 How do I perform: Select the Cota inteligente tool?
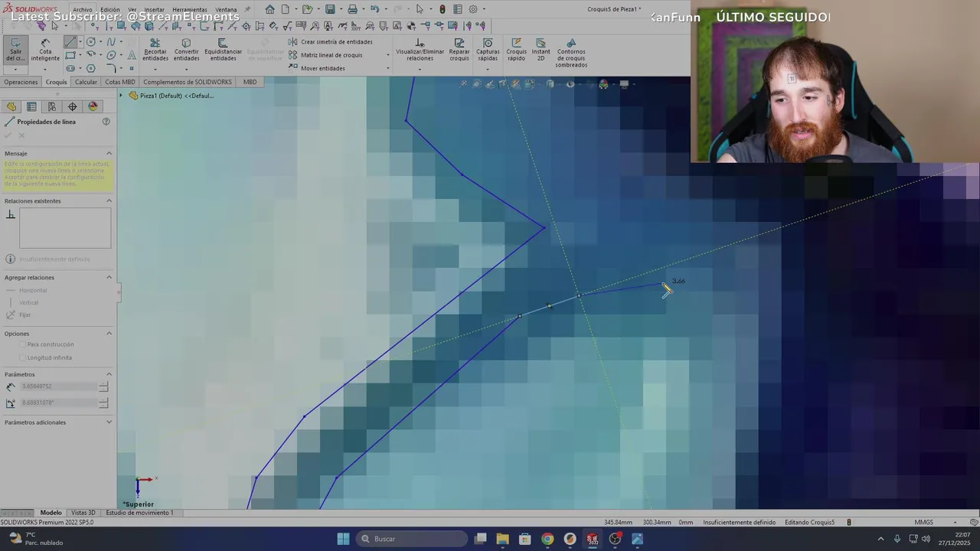[x=45, y=50]
